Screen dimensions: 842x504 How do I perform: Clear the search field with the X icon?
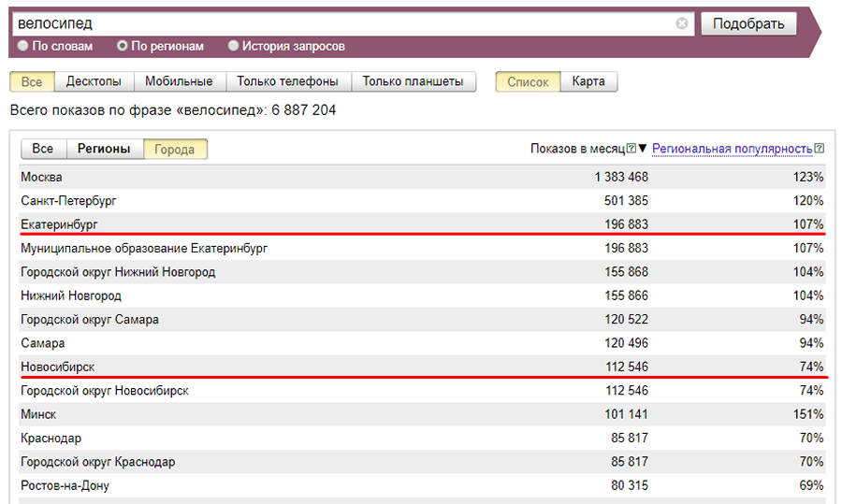(x=682, y=23)
